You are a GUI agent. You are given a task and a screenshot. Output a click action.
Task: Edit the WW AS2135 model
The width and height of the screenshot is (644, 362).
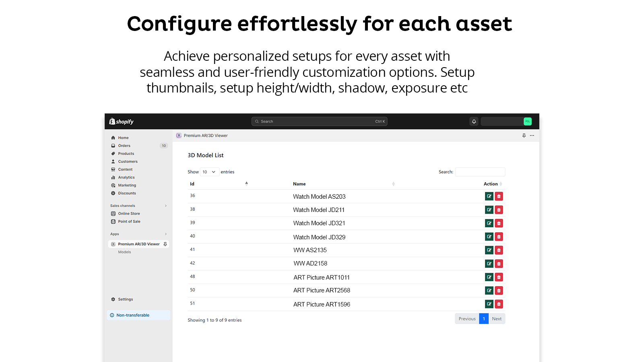(x=489, y=250)
